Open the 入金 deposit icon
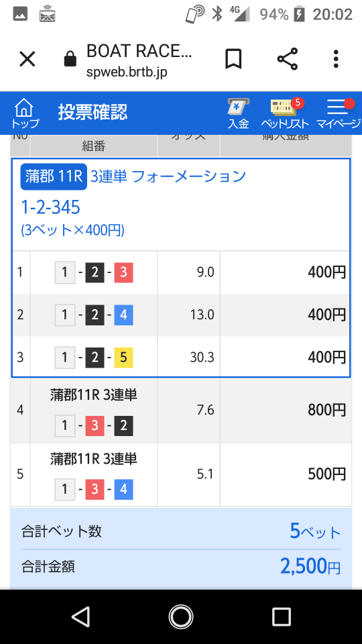The width and height of the screenshot is (362, 644). click(x=239, y=113)
